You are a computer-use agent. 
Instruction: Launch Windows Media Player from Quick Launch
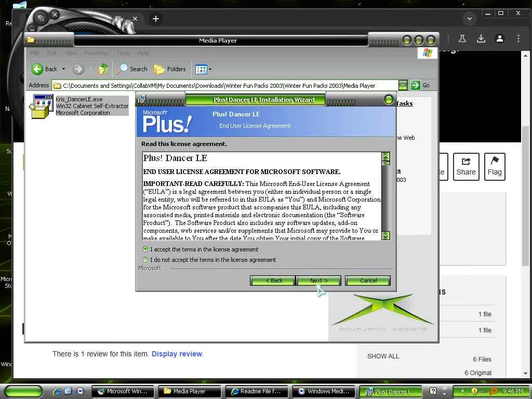click(x=80, y=391)
